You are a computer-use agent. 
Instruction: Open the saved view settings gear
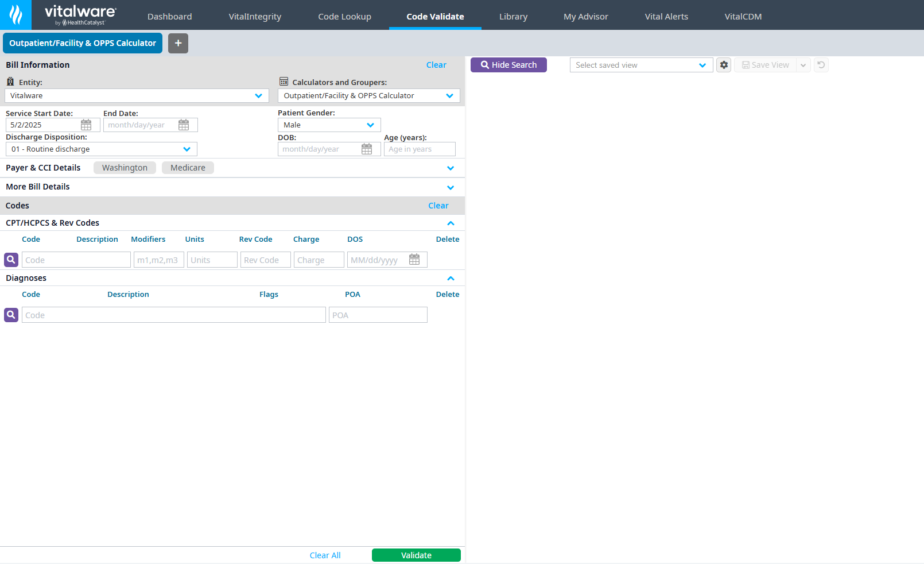(724, 65)
